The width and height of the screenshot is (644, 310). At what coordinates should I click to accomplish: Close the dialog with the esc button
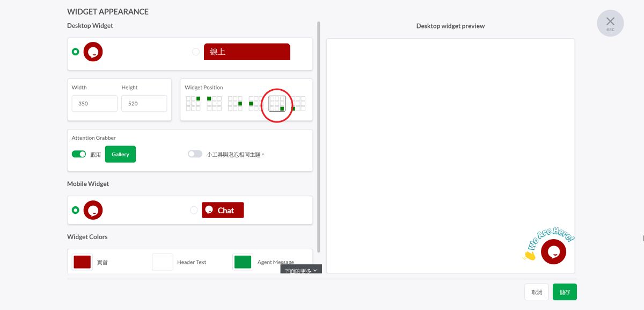pyautogui.click(x=610, y=23)
